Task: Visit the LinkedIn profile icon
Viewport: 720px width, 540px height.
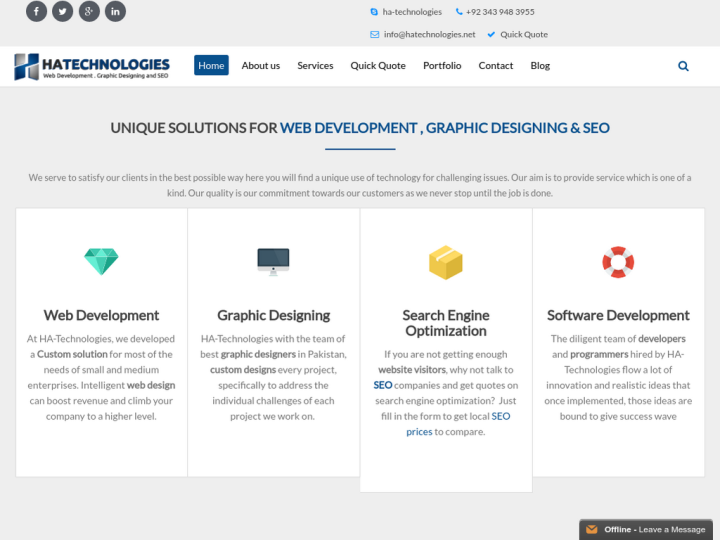Action: click(x=115, y=12)
